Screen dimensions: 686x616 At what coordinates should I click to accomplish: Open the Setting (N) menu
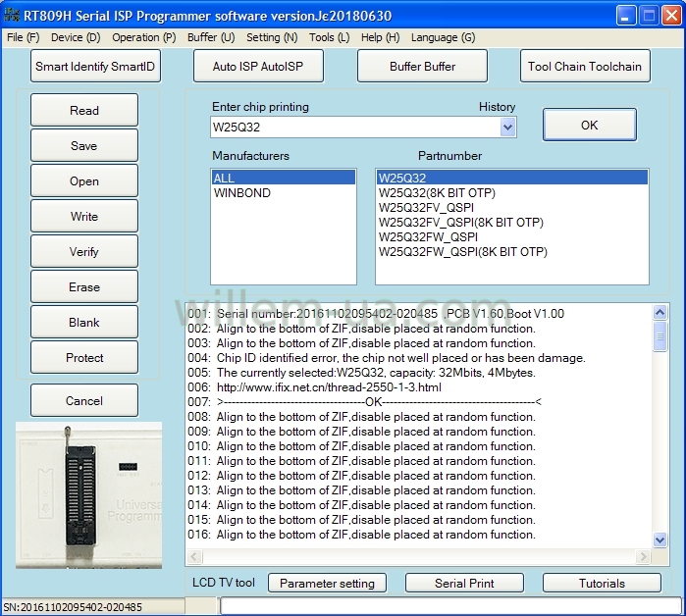[272, 37]
